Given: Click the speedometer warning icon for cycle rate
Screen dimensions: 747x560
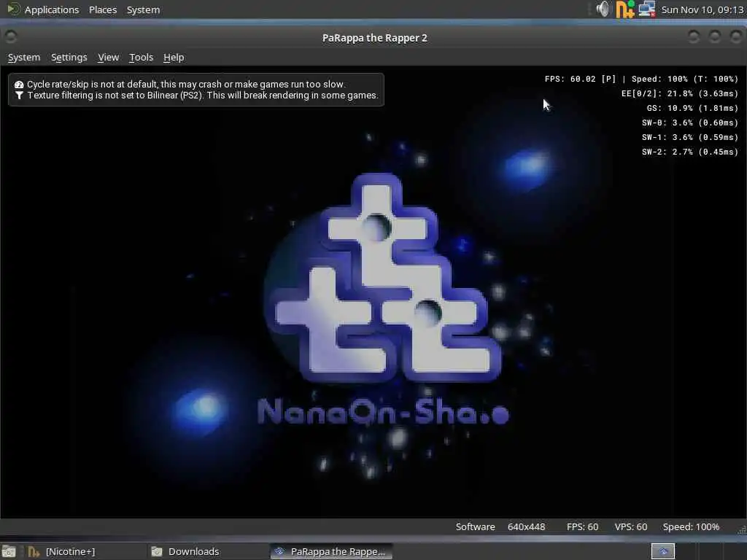Looking at the screenshot, I should click(19, 85).
